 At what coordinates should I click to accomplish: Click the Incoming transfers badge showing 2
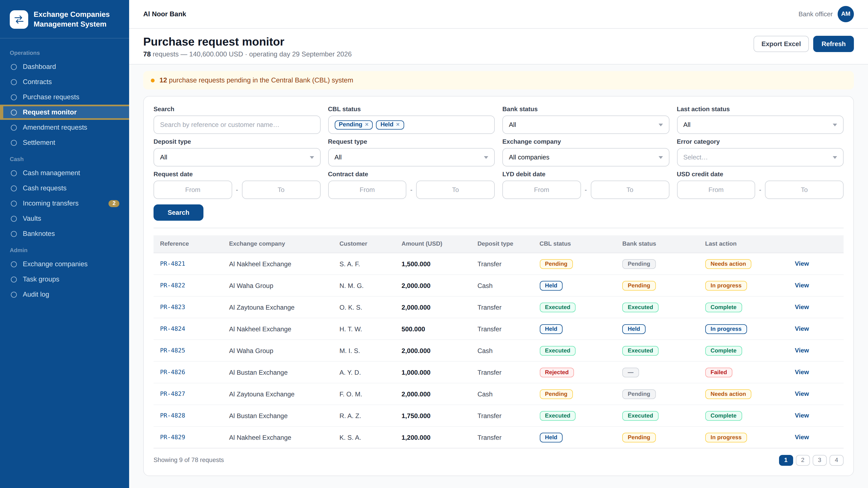click(114, 203)
